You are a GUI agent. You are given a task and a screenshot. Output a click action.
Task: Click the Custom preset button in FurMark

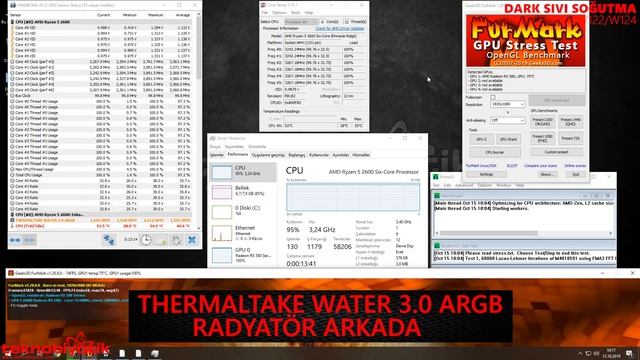[557, 152]
